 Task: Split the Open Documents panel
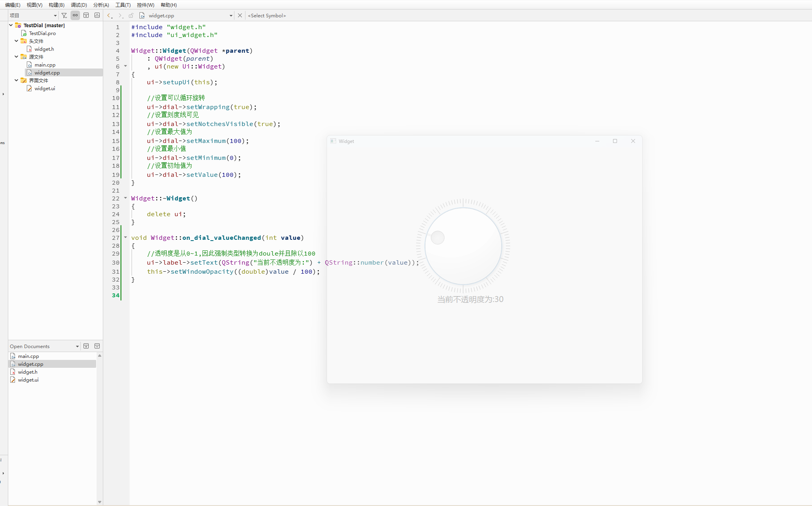[86, 346]
